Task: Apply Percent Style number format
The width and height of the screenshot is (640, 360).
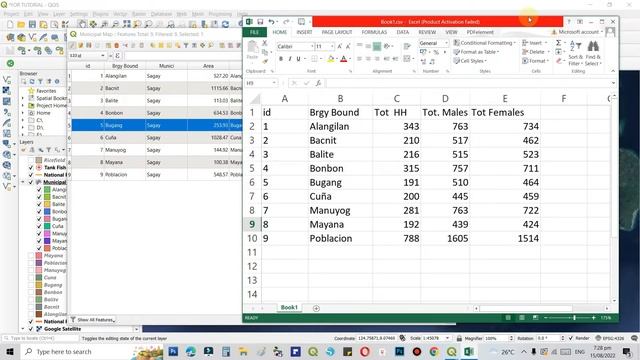Action: tap(436, 52)
